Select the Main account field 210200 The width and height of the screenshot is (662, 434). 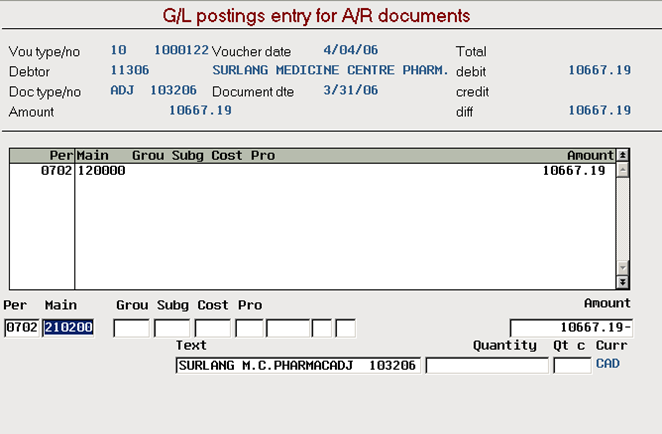(68, 328)
